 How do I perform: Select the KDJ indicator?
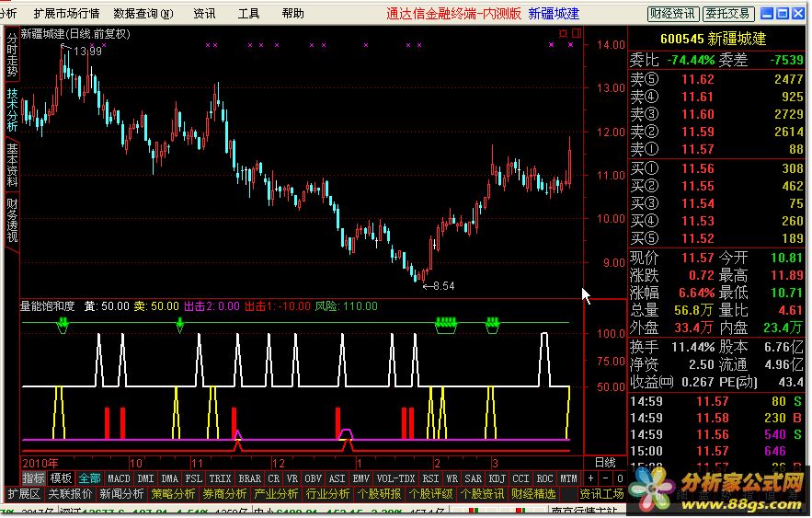pyautogui.click(x=497, y=478)
